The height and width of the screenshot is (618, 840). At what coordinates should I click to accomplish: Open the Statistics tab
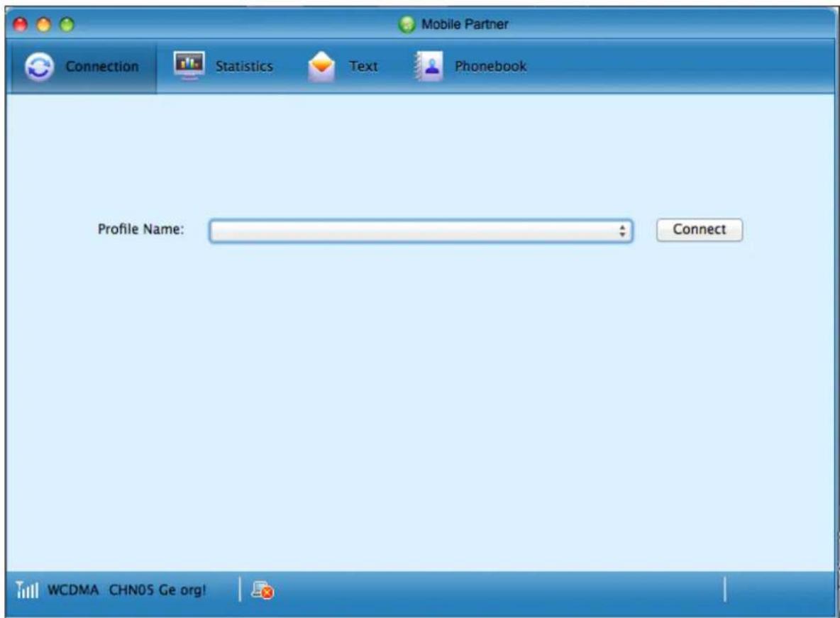coord(224,66)
